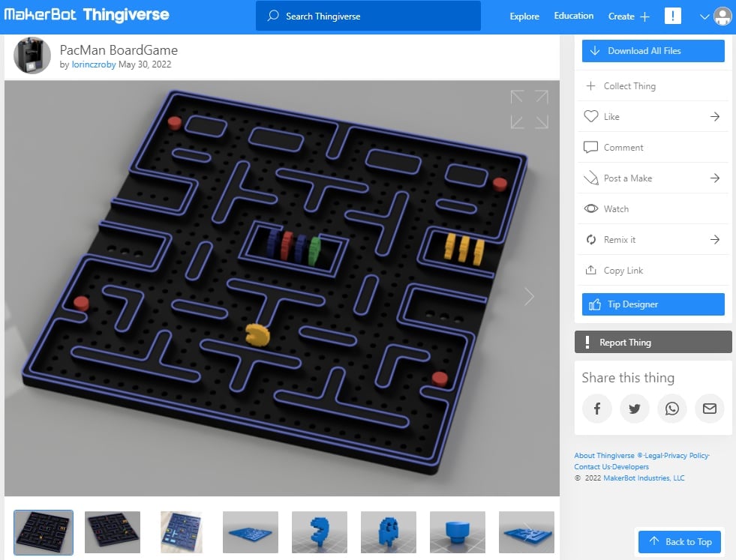Click the Collect Thing plus icon
Screen dimensions: 736x560
(590, 85)
